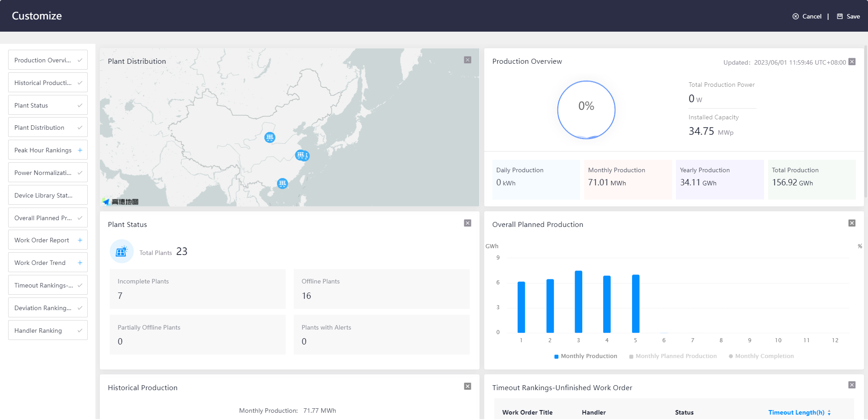
Task: Click the blue Monthly Production legend square
Action: click(x=556, y=356)
